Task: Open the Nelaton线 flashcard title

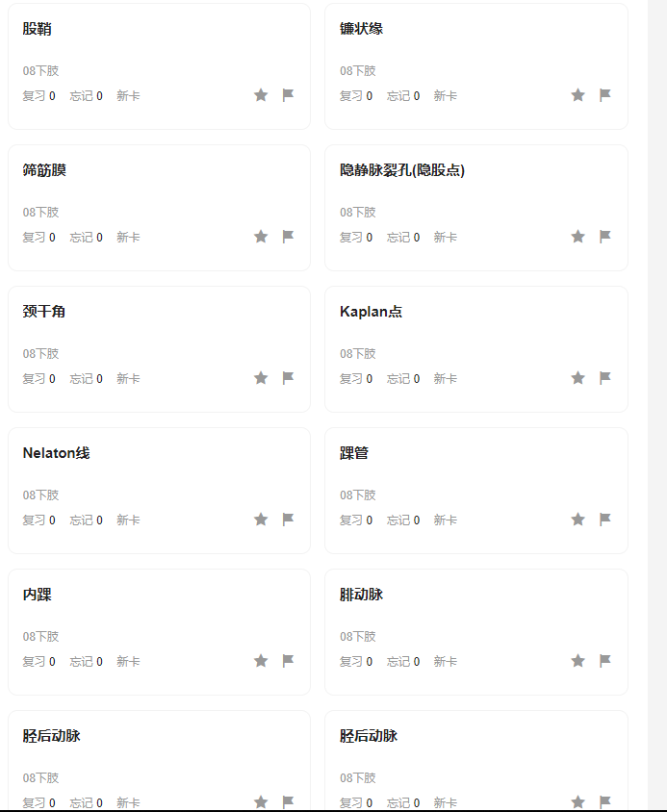Action: (57, 453)
